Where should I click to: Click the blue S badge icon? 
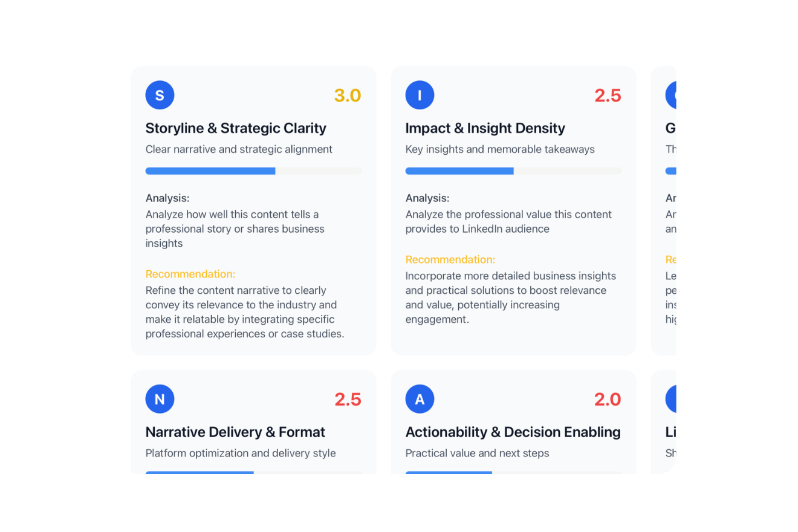pyautogui.click(x=160, y=95)
